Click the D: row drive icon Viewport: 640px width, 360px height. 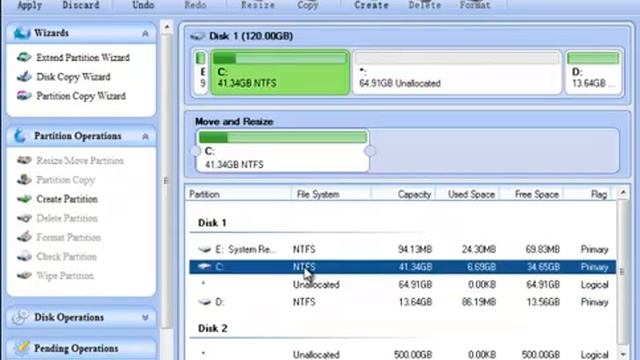point(204,302)
